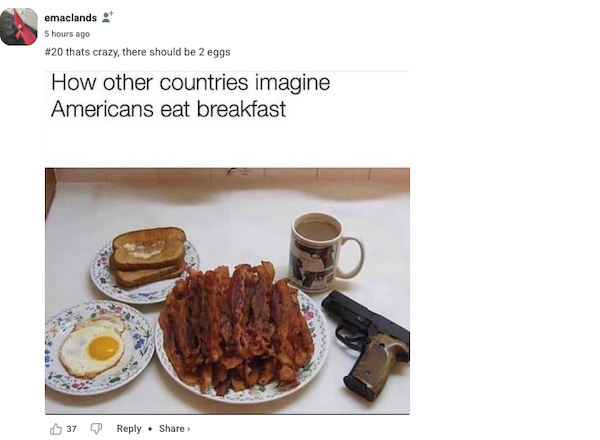This screenshot has height=440, width=600.
Task: Click the bacon pile in the image
Action: [x=236, y=328]
